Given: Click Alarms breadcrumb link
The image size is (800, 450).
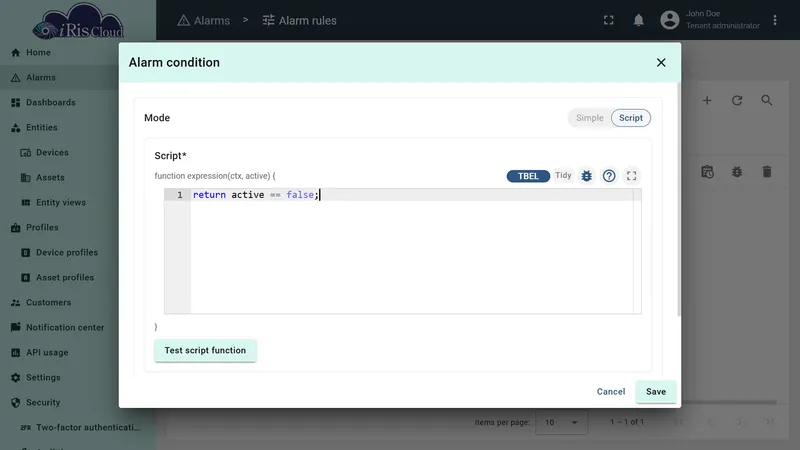Looking at the screenshot, I should point(204,20).
